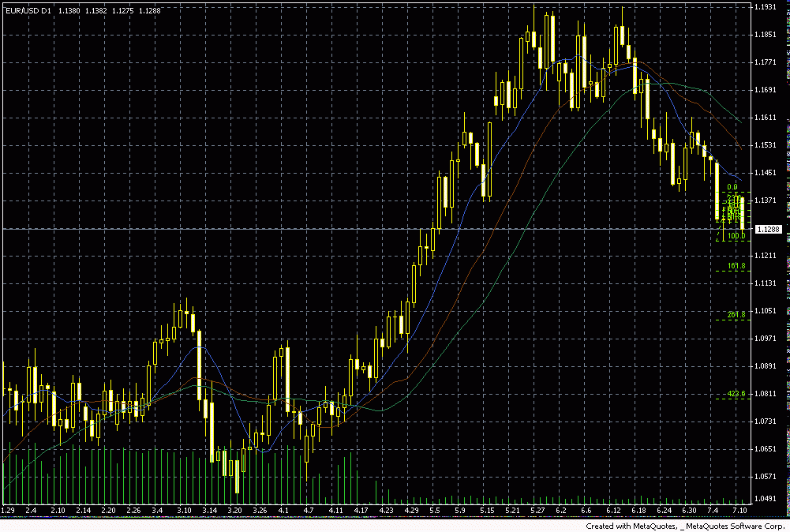Select the 423.6 Fibonacci level label

pyautogui.click(x=736, y=394)
